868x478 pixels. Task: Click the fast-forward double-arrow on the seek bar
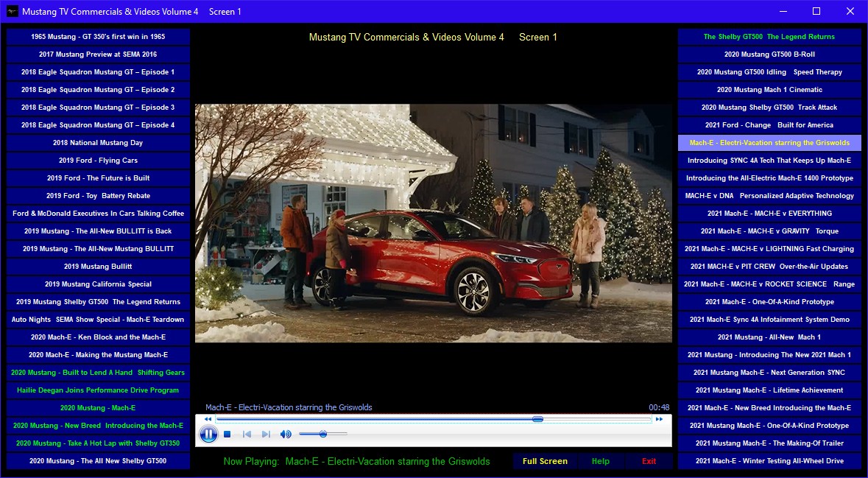click(660, 419)
